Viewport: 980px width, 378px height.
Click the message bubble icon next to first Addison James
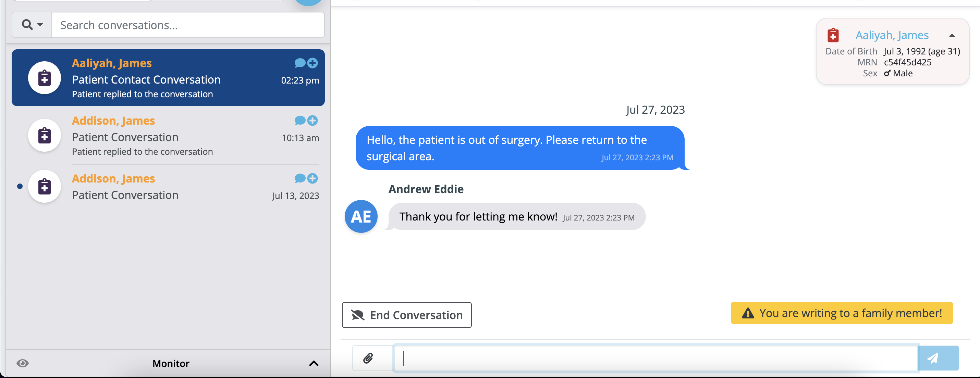click(x=299, y=120)
